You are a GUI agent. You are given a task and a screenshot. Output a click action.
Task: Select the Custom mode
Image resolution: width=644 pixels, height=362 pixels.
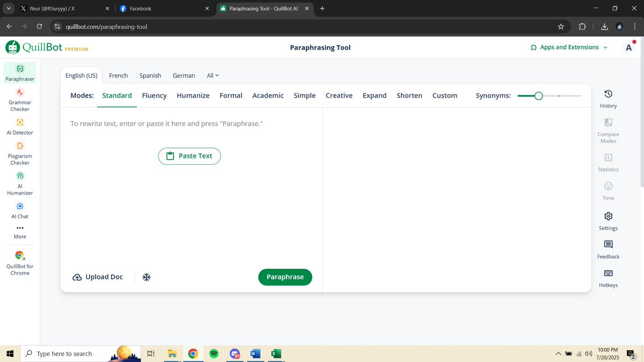tap(445, 95)
